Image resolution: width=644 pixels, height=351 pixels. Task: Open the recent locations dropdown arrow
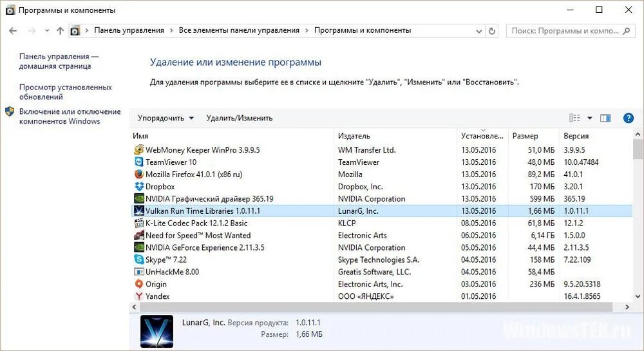point(47,31)
